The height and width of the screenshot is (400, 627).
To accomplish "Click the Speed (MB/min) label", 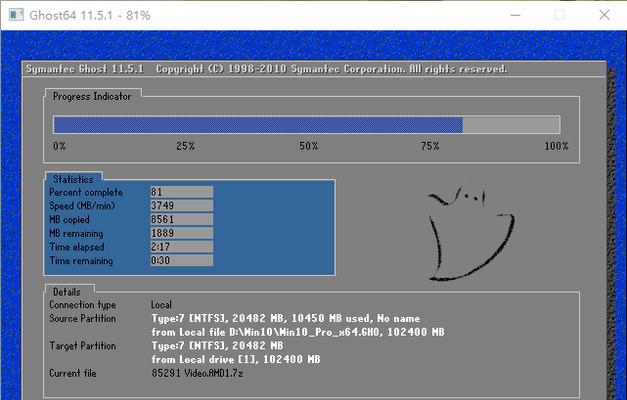I will point(82,206).
